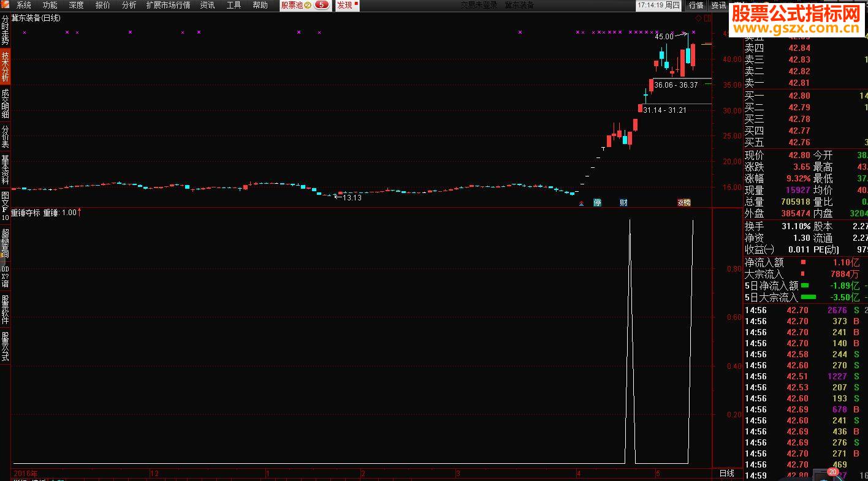Click the 外盘 value 385474
868x481 pixels.
[795, 213]
